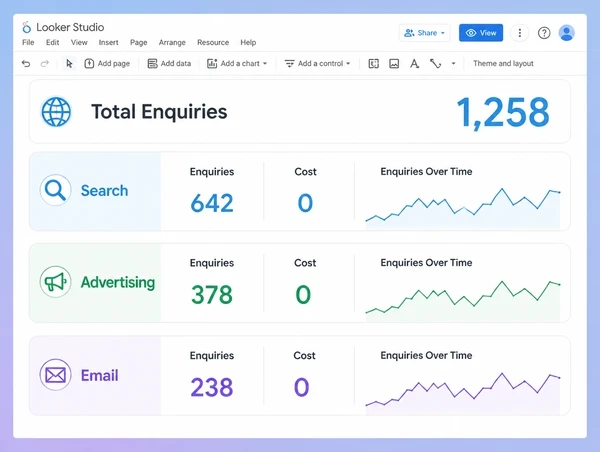Click Enquiries Over Time title in Search row
600x452 pixels.
click(426, 171)
